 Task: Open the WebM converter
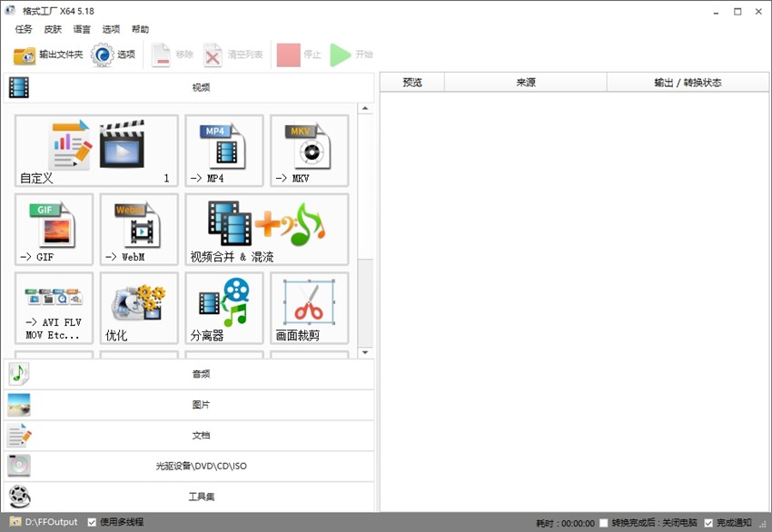pos(138,229)
